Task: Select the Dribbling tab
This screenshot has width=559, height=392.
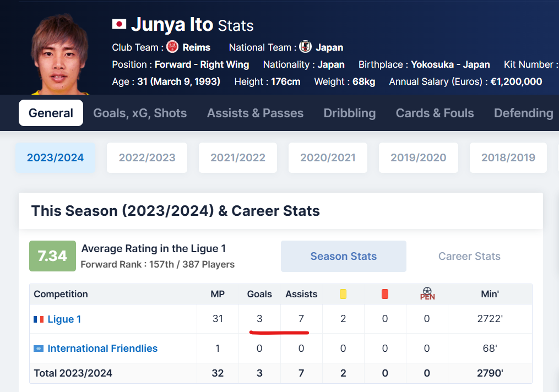Action: (x=349, y=113)
